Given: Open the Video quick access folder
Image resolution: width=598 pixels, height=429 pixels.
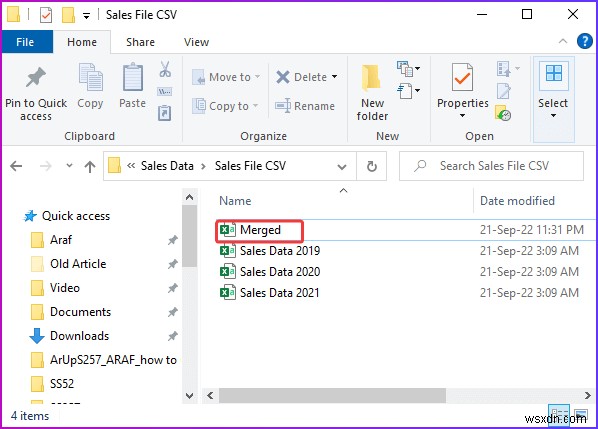Looking at the screenshot, I should point(55,288).
